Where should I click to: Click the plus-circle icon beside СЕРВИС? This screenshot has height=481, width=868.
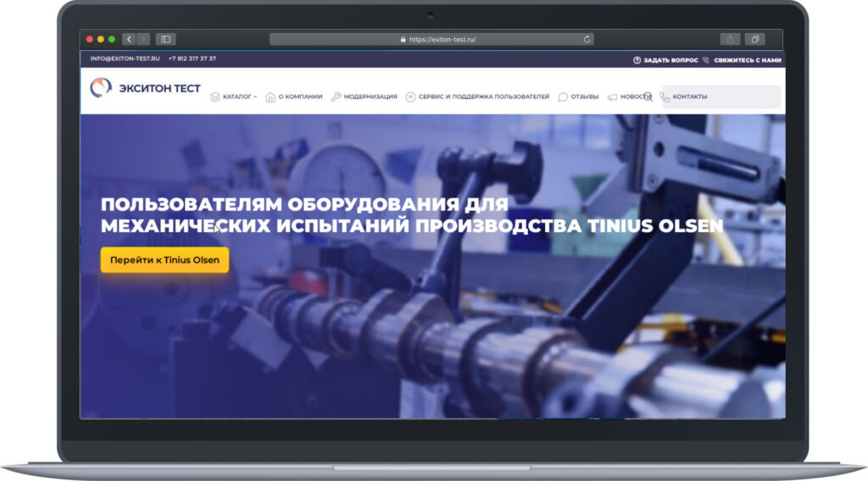click(410, 97)
